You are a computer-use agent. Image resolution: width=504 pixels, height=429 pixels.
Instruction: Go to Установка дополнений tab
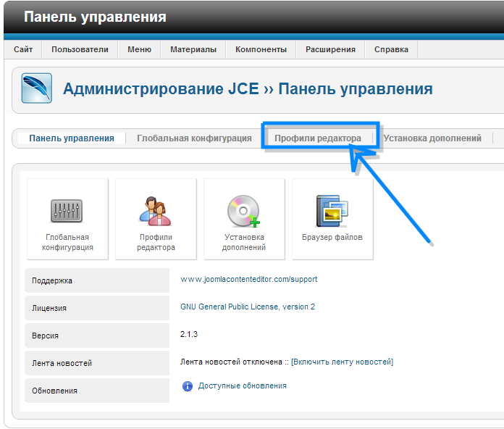click(432, 138)
